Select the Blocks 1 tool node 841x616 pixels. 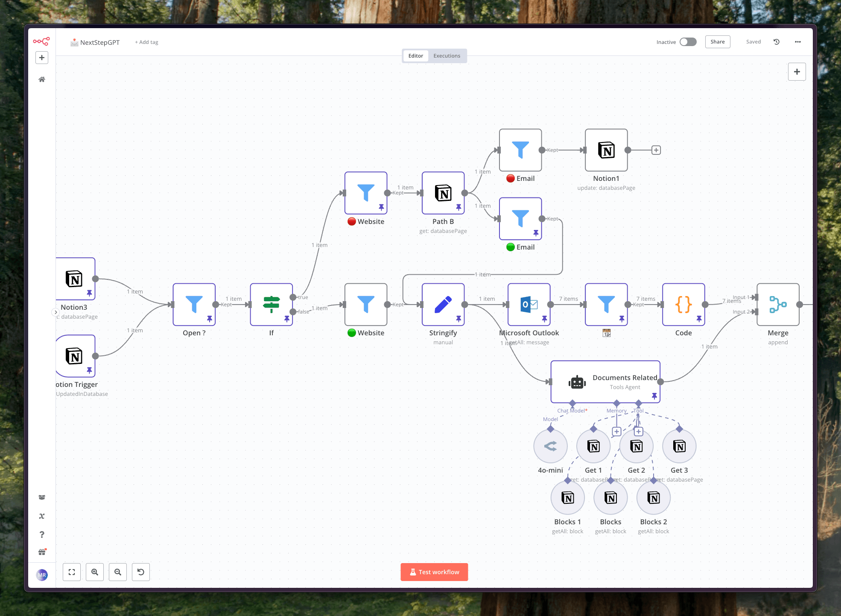[568, 498]
